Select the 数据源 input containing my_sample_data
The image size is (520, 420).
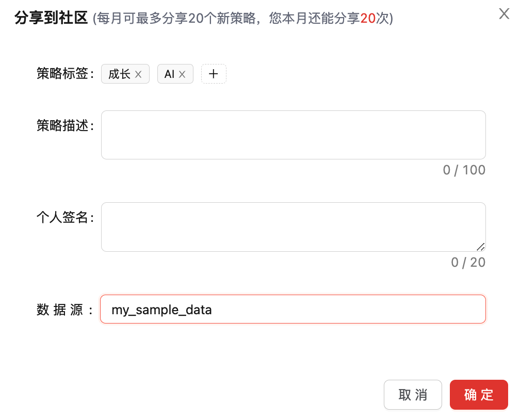point(293,310)
